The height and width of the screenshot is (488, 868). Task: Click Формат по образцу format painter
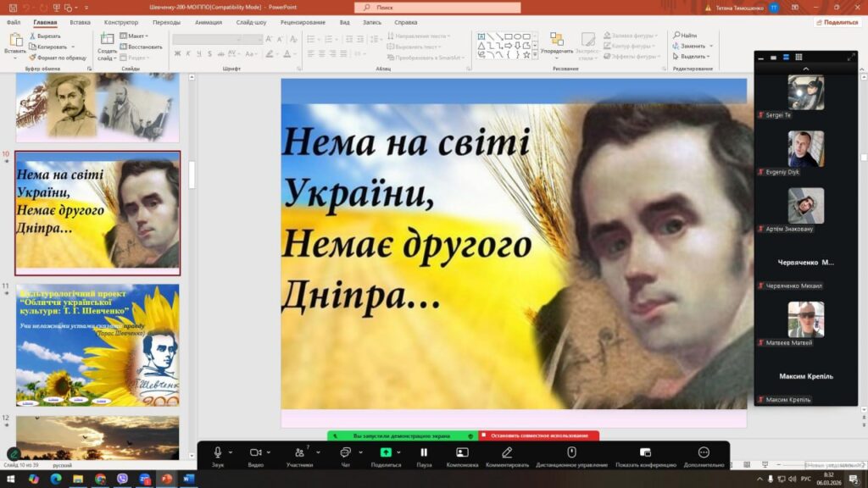coord(61,58)
